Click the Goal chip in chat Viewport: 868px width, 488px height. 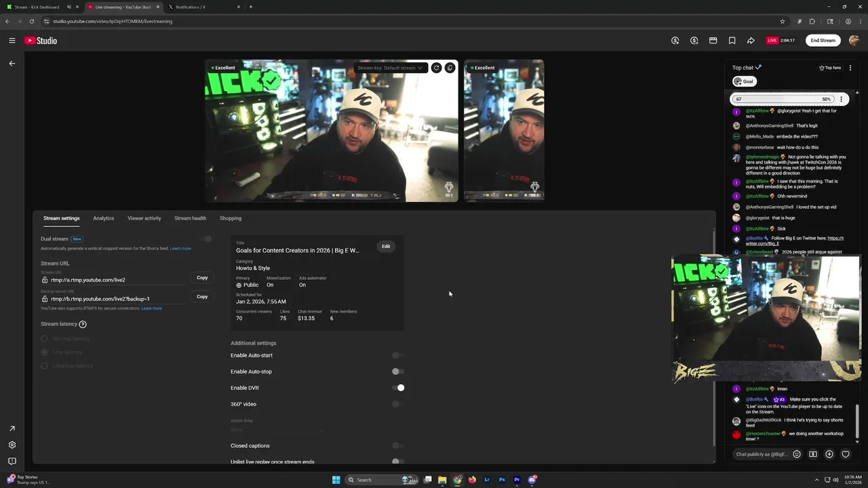(744, 81)
